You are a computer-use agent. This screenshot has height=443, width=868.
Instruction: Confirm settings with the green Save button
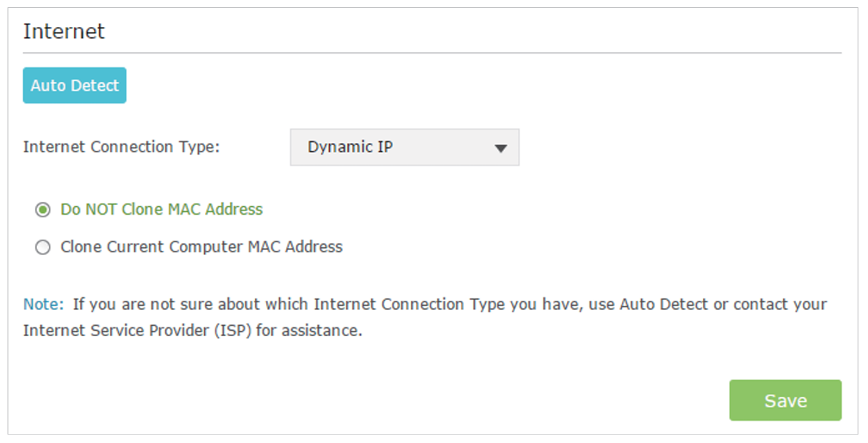coord(785,400)
